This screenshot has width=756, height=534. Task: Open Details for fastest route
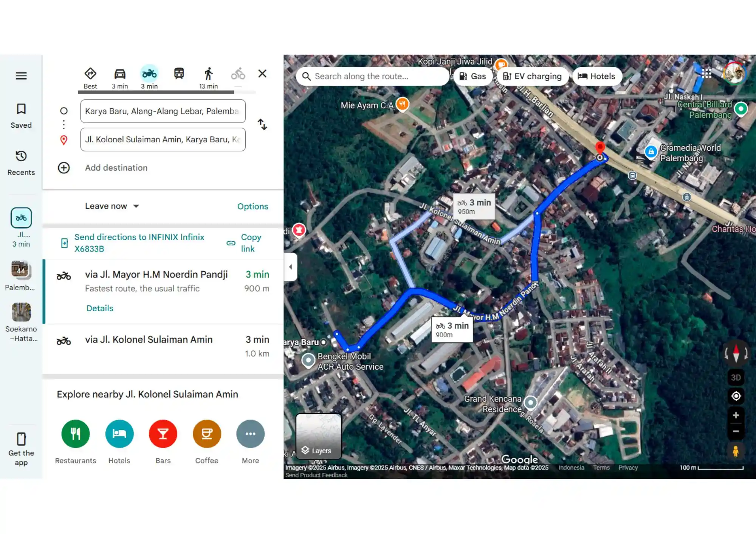[100, 308]
